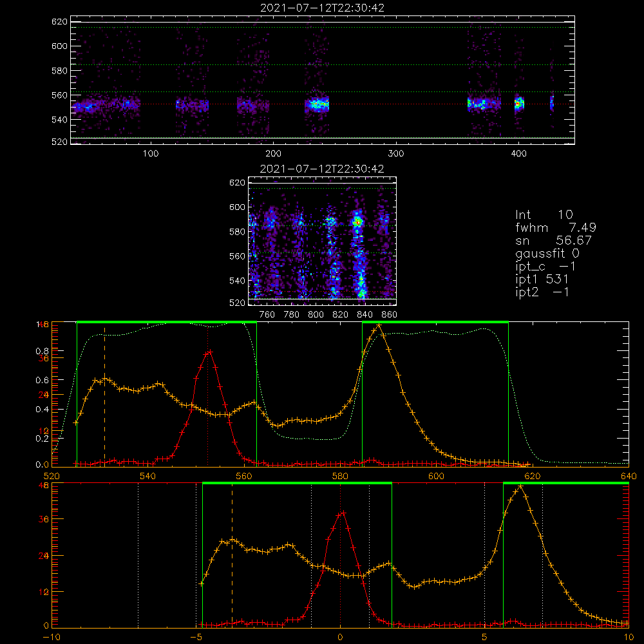Click x-axis label 10 on the bottom plot
The image size is (644, 644).
pos(629,637)
